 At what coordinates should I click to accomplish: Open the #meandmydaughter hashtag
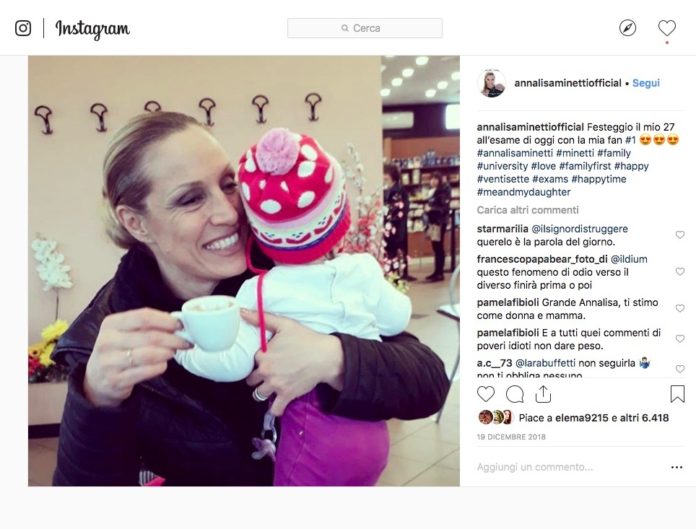524,192
